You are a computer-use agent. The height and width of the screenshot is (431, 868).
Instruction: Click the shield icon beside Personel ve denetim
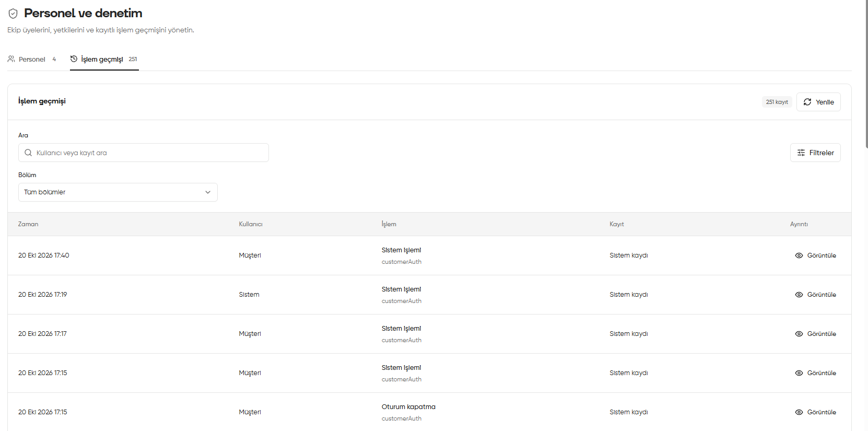pyautogui.click(x=13, y=14)
